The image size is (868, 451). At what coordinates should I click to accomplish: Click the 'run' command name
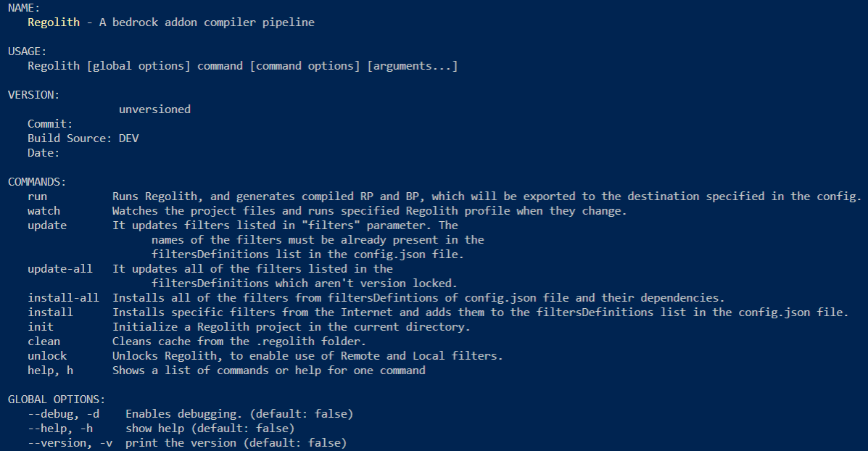(x=37, y=196)
